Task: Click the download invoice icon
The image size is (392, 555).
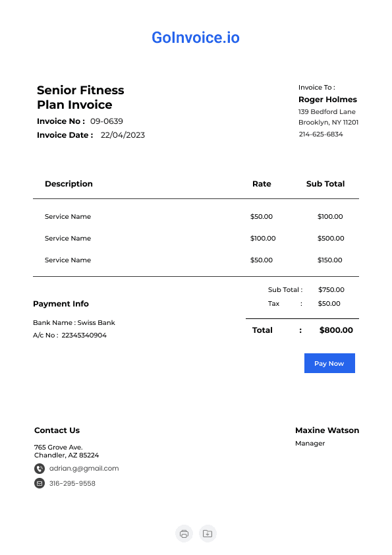Action: point(208,533)
